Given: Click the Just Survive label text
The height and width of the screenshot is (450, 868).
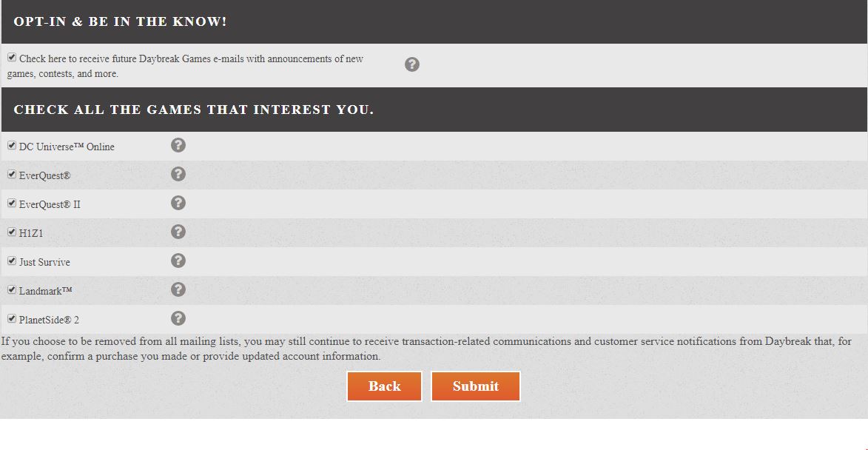Looking at the screenshot, I should 45,262.
